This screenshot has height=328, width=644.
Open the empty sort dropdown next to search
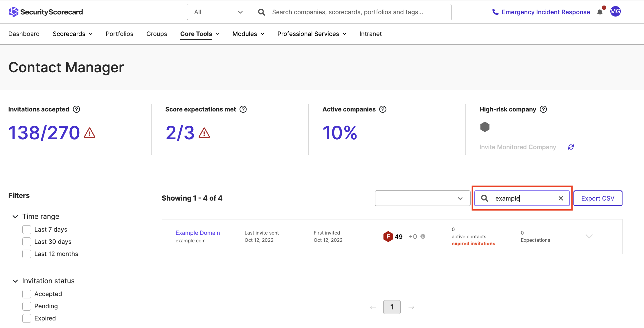(x=422, y=198)
